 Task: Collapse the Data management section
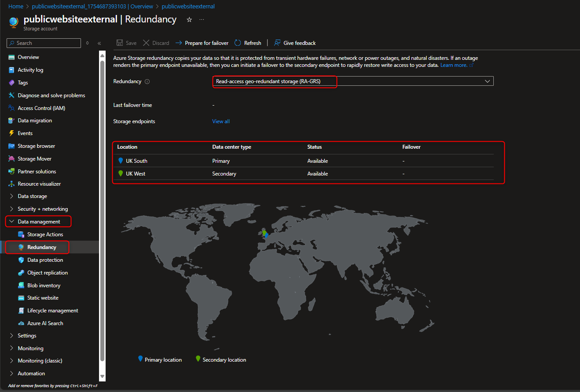(x=39, y=222)
